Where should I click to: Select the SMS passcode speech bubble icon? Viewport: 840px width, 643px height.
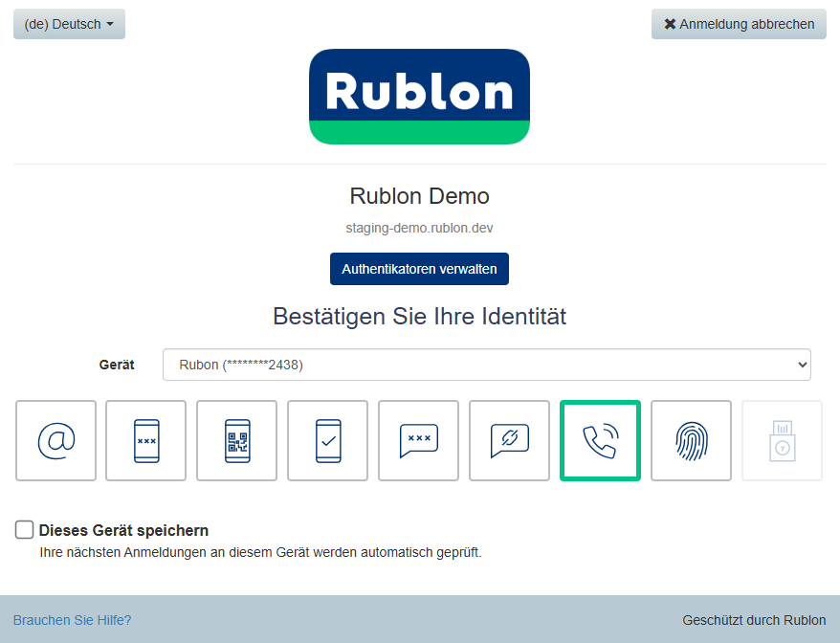(418, 441)
